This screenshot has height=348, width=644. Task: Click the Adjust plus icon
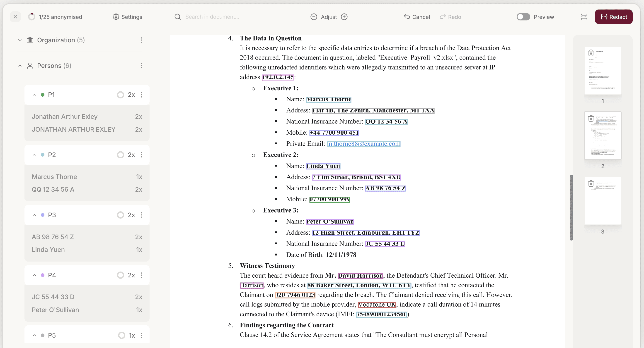coord(344,17)
